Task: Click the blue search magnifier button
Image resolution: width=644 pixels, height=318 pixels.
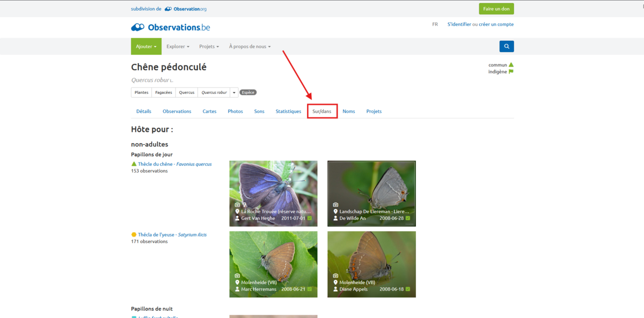Action: tap(506, 46)
